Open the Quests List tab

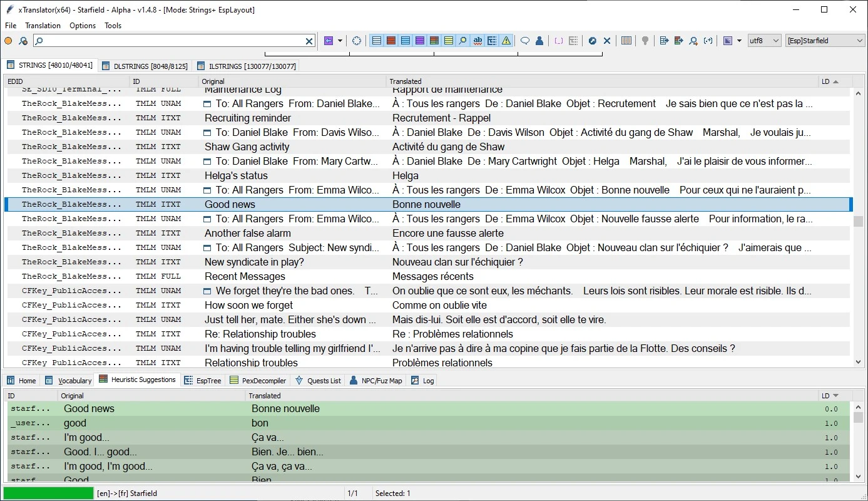[x=318, y=380]
